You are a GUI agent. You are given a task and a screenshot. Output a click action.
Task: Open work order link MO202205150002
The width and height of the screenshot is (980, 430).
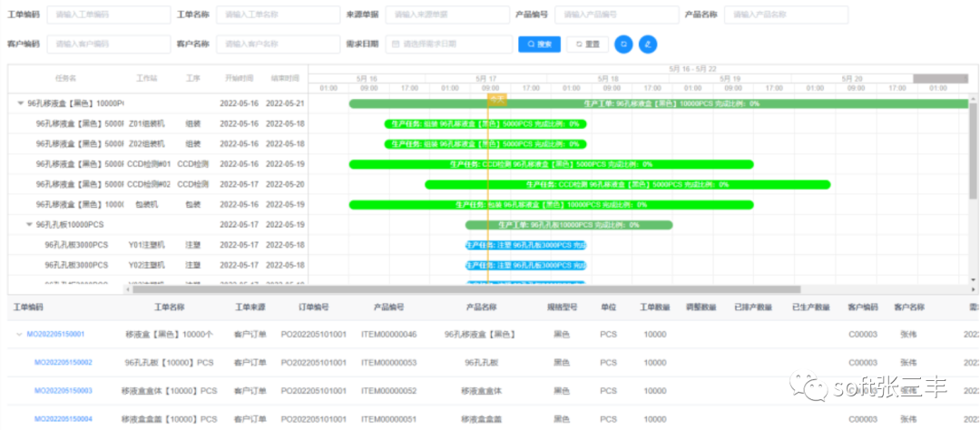click(x=63, y=362)
